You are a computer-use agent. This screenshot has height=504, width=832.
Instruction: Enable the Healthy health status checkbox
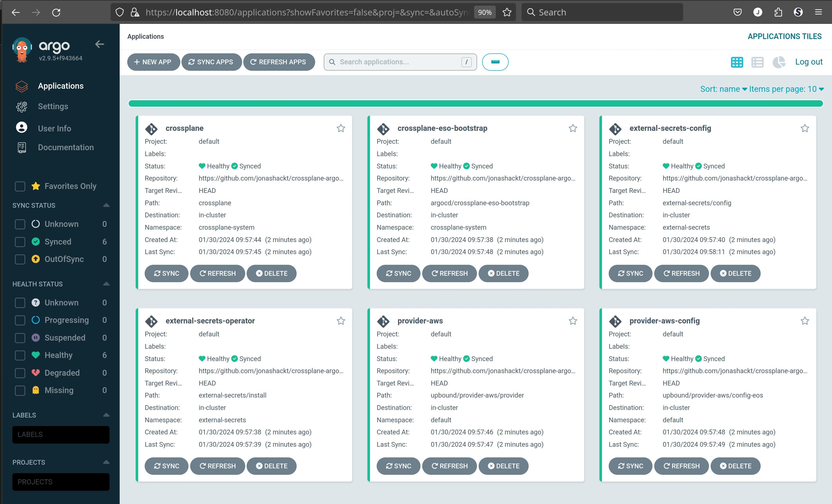pyautogui.click(x=19, y=355)
